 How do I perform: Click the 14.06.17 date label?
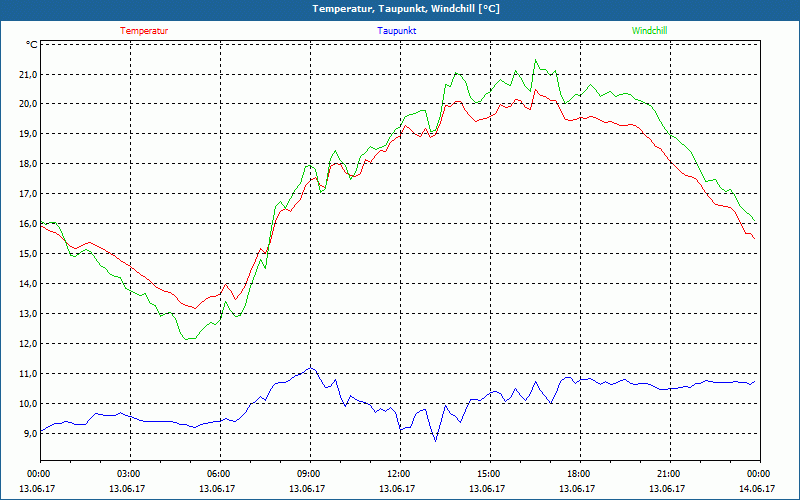point(759,488)
